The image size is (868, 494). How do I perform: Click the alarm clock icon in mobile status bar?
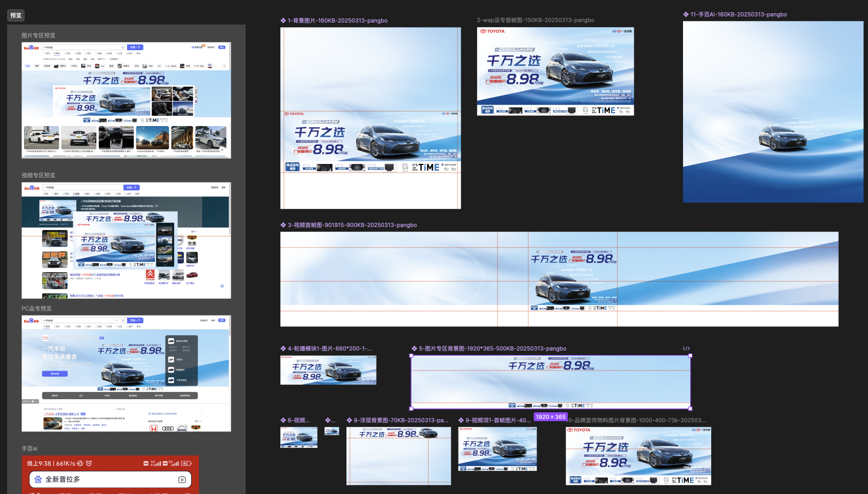(x=89, y=463)
